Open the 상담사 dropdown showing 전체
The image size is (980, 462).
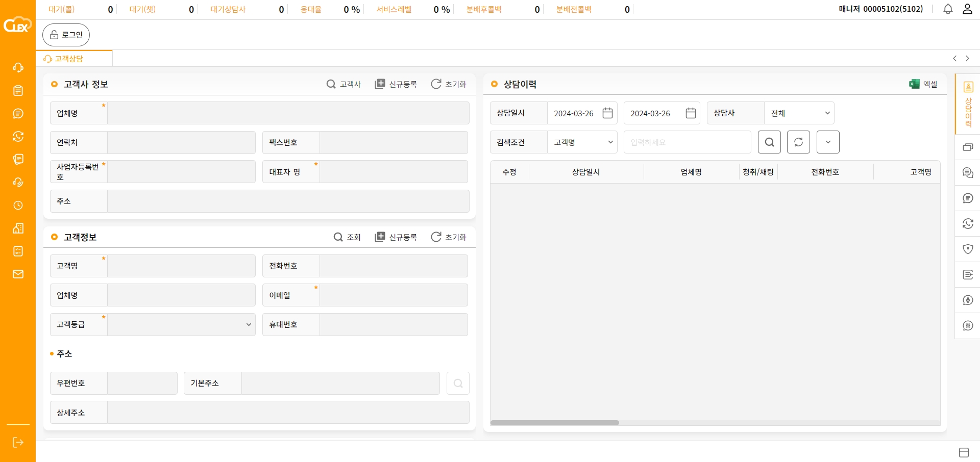(x=799, y=113)
